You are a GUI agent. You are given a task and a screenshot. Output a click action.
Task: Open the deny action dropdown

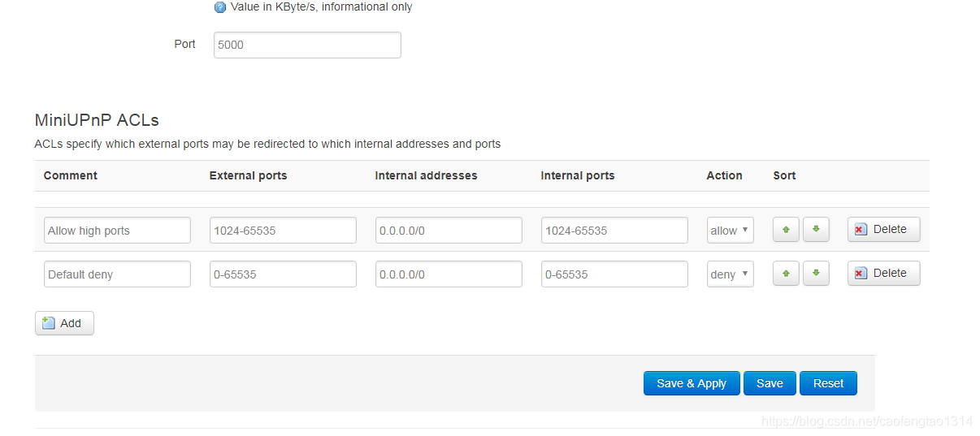point(731,274)
